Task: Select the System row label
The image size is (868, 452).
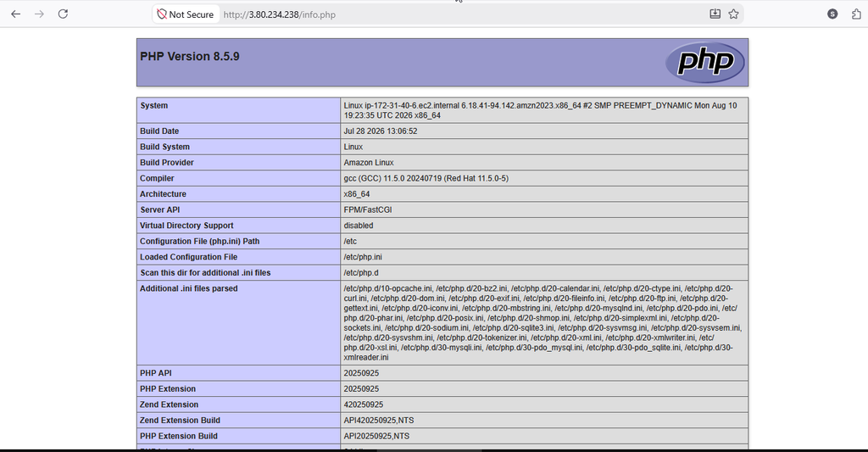Action: (x=154, y=105)
